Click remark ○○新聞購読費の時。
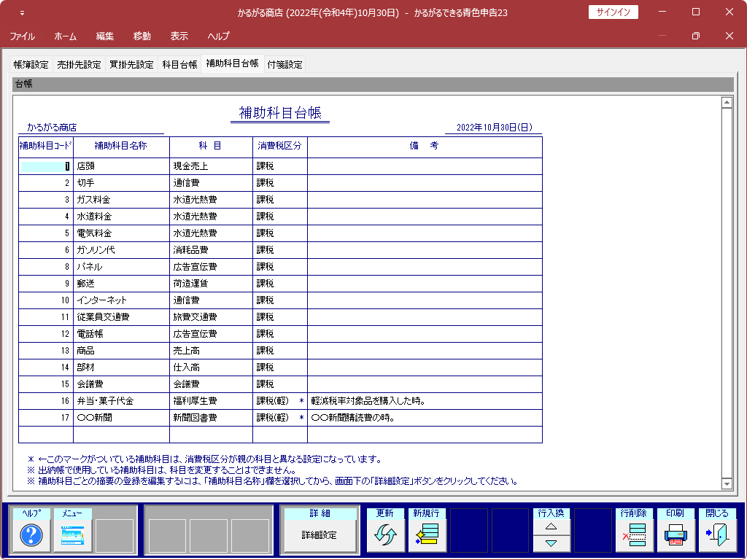The height and width of the screenshot is (560, 747). 425,418
